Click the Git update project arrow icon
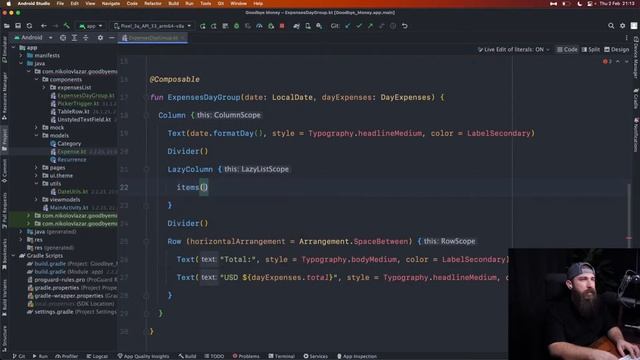640x360 pixels. click(347, 26)
